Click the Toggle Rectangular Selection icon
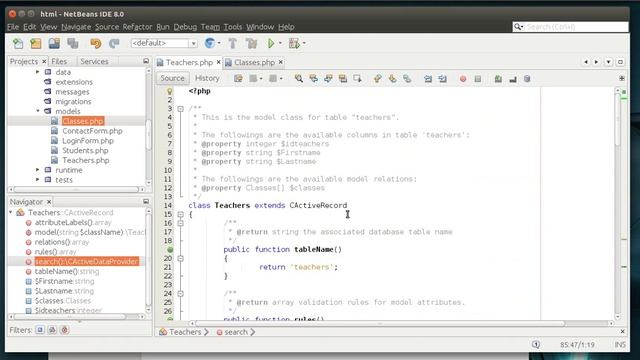The height and width of the screenshot is (360, 640). click(358, 78)
